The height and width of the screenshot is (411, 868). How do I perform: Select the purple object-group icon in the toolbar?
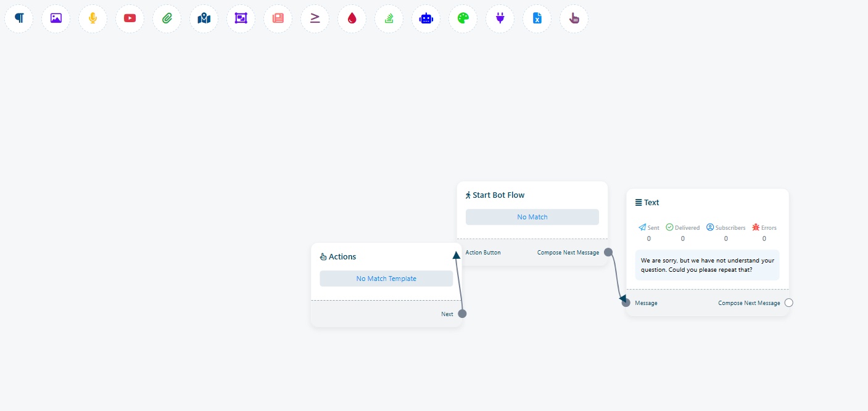241,18
